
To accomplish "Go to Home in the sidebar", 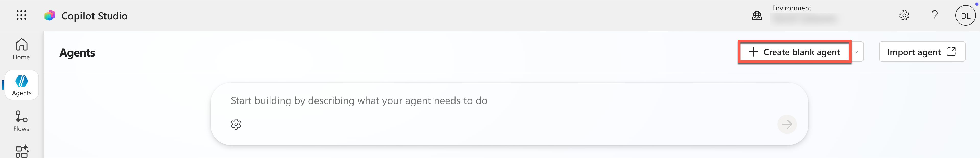I will coord(21,49).
